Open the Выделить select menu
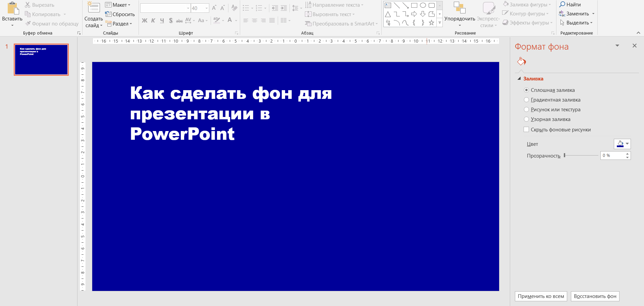 point(576,23)
